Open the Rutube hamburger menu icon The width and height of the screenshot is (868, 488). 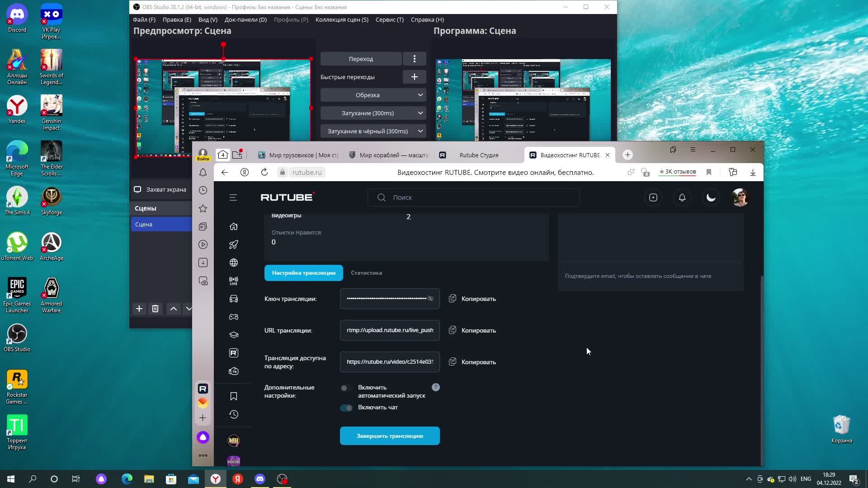pyautogui.click(x=233, y=197)
